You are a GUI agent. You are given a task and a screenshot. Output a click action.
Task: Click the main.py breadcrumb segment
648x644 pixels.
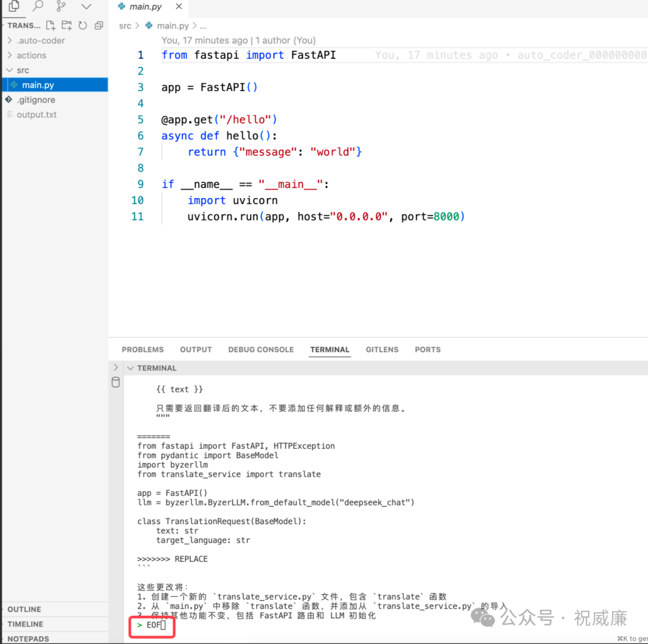click(x=172, y=26)
